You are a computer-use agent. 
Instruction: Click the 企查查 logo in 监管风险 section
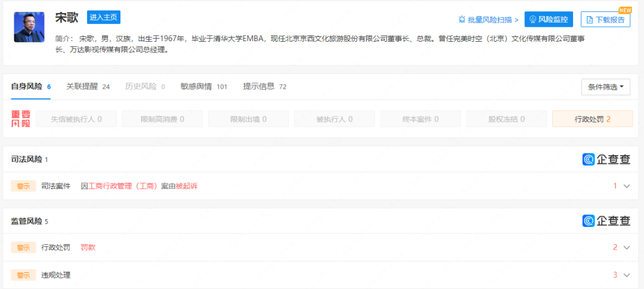[x=606, y=220]
